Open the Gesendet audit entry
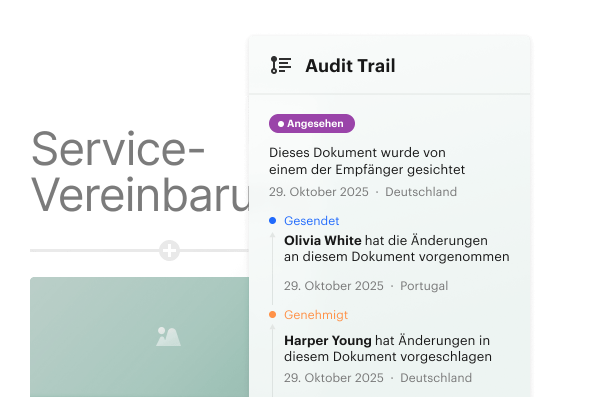Viewport: 590px width, 397px height. [x=312, y=221]
